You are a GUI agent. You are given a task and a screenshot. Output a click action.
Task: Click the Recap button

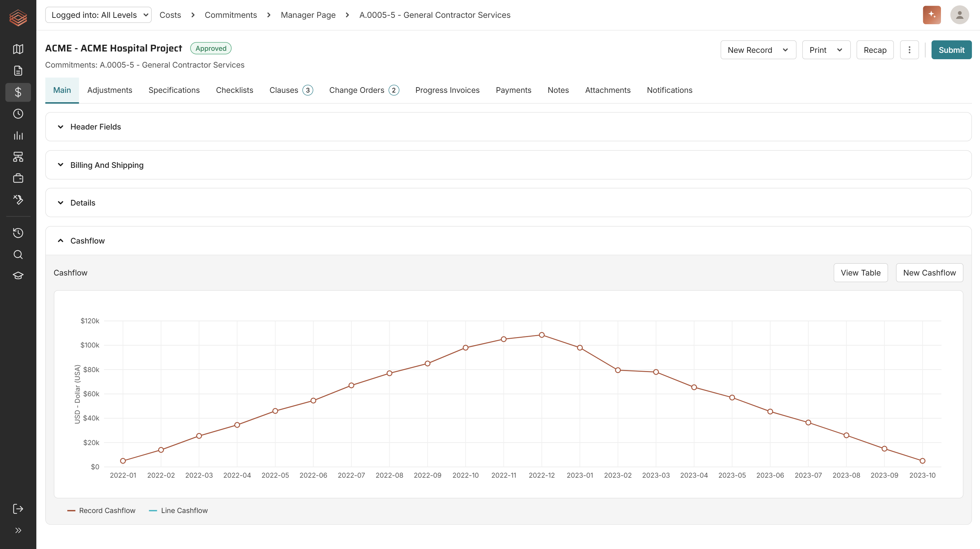click(x=875, y=50)
